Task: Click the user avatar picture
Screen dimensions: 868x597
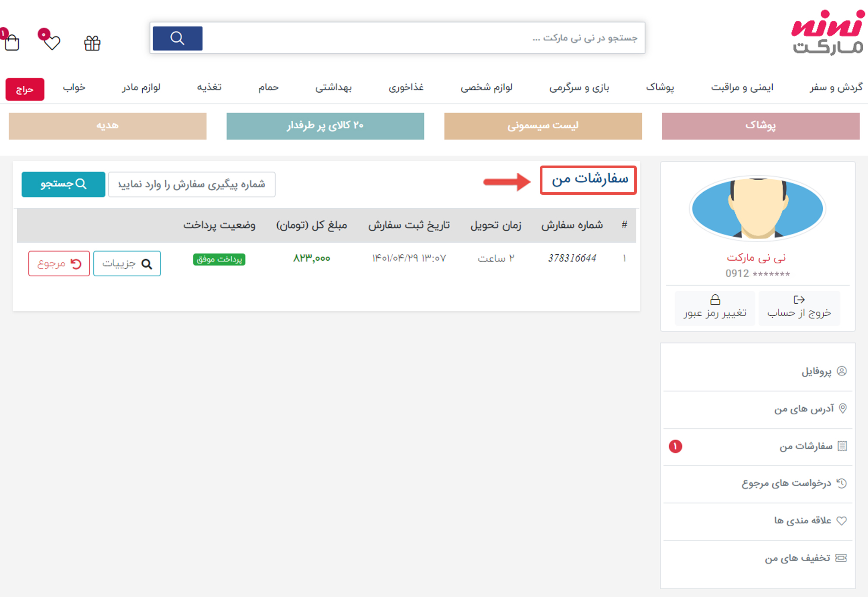Action: (758, 208)
